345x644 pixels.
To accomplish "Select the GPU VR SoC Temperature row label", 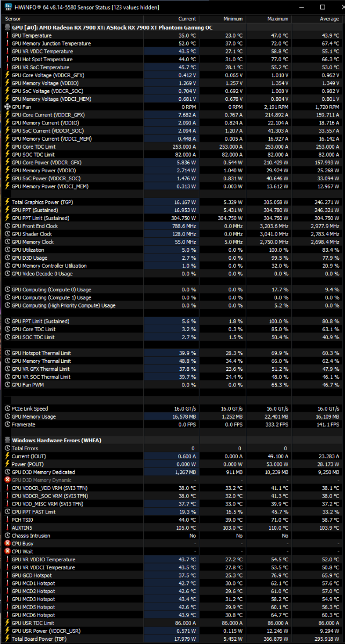I will [40, 67].
